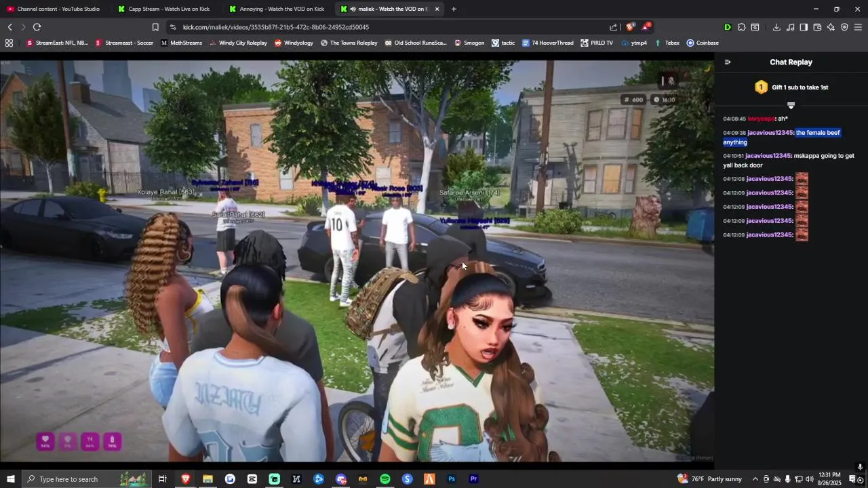Viewport: 868px width, 488px height.
Task: Collapse the Chat Replay panel
Action: [728, 62]
